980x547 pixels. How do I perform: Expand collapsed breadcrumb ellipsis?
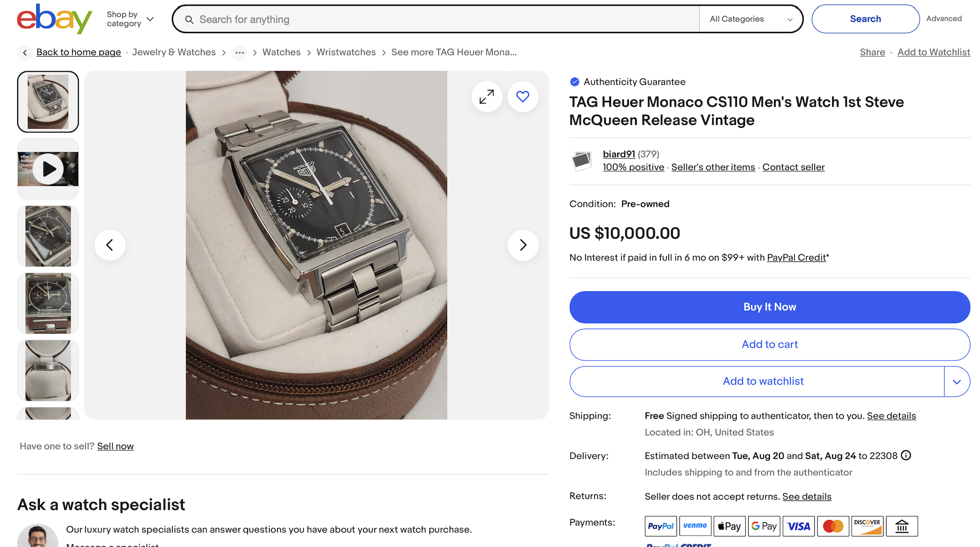pos(239,53)
